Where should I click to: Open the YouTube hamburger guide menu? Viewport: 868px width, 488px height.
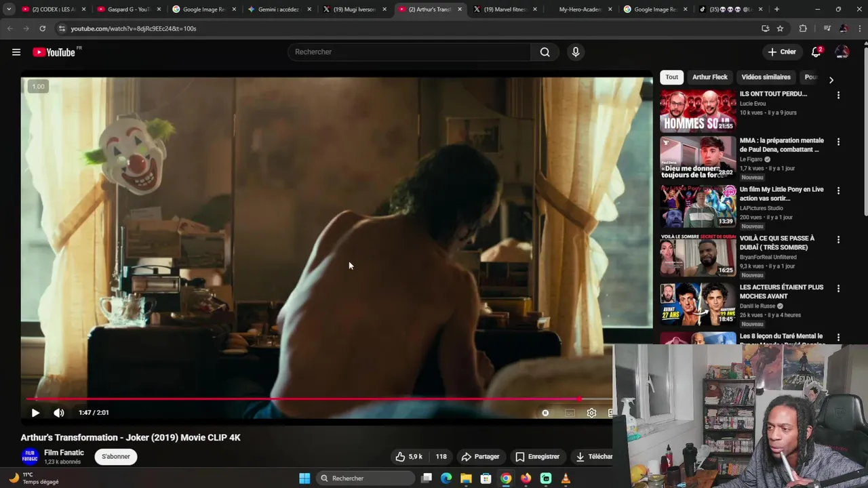coord(16,52)
